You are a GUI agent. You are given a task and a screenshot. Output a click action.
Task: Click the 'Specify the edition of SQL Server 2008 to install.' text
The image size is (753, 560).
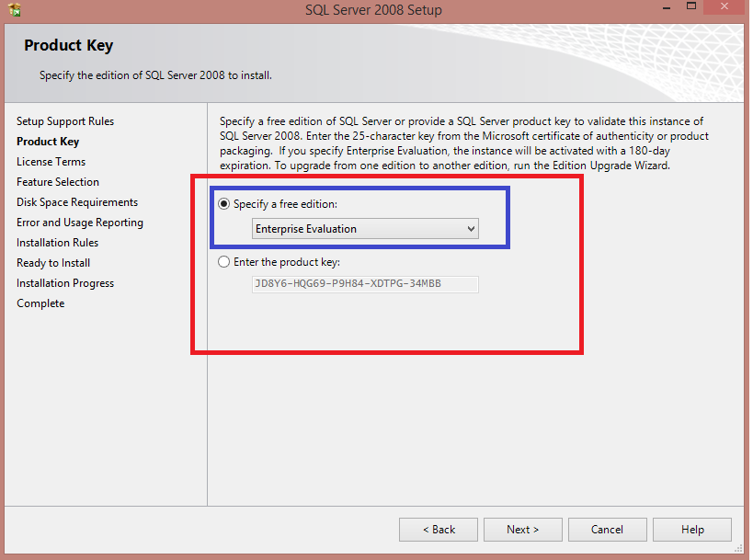point(155,75)
